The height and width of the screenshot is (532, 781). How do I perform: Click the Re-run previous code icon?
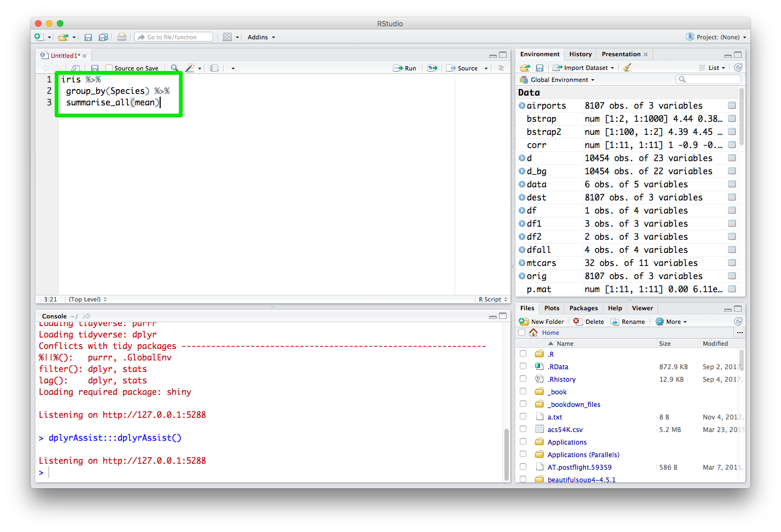(432, 68)
